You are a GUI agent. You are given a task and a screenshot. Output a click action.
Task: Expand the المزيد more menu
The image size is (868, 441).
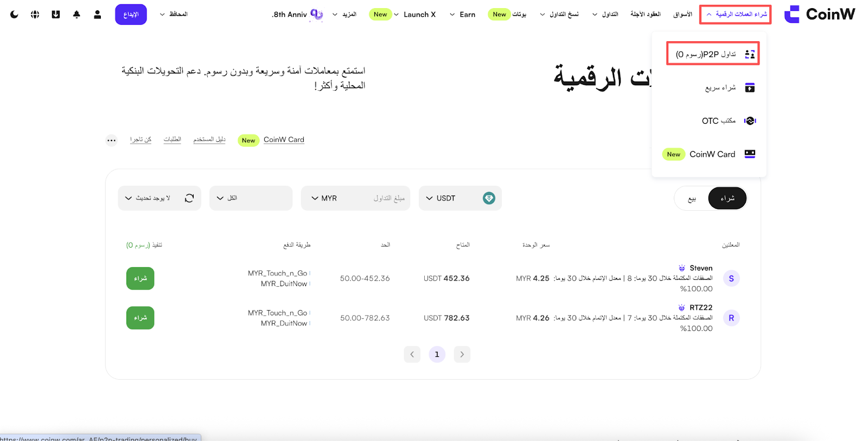tap(344, 14)
